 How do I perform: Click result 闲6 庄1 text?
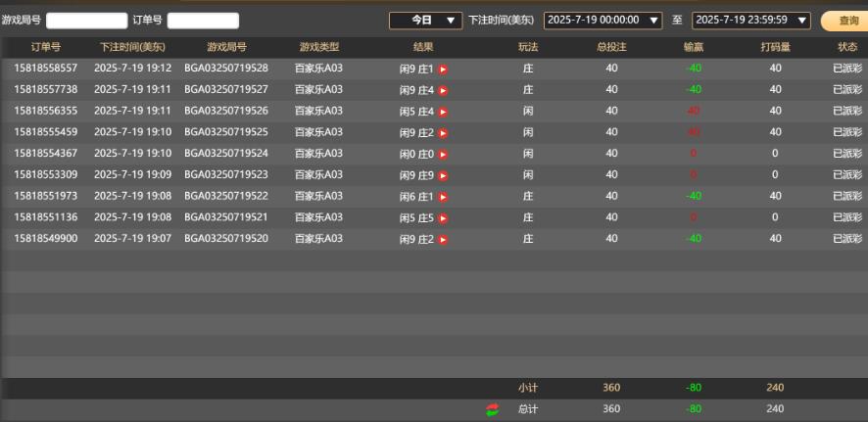pyautogui.click(x=416, y=197)
